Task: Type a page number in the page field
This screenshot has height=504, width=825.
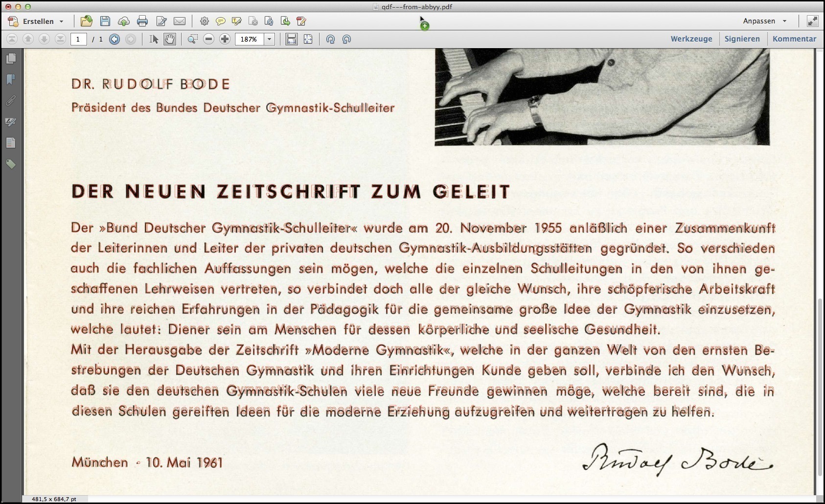Action: tap(78, 39)
